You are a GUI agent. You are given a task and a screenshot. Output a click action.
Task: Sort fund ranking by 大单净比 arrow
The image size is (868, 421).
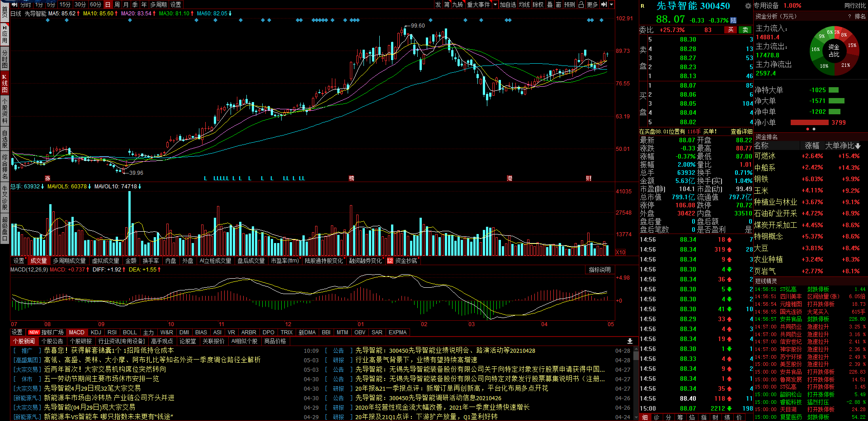click(858, 146)
